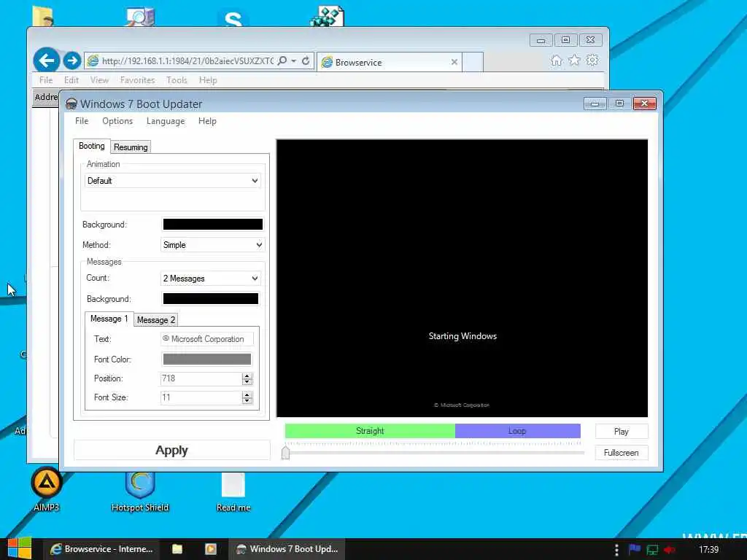Screen dimensions: 747x560
Task: Pick the Messages Background color swatch
Action: pos(211,298)
